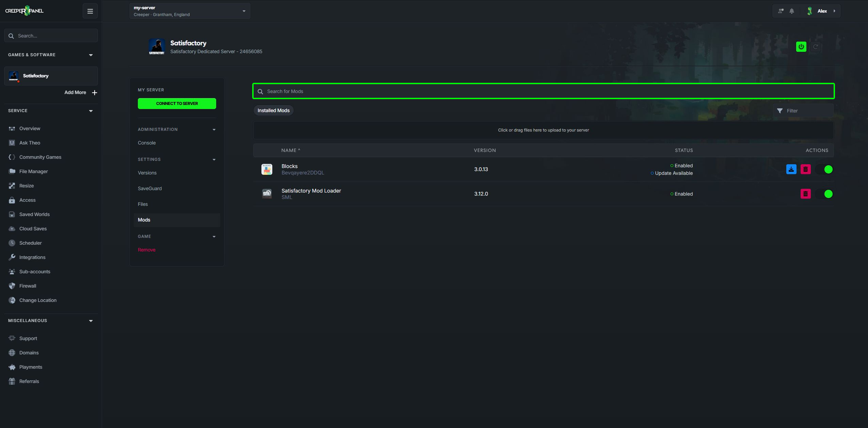
Task: Click the plus icon next to Add More
Action: [x=95, y=93]
